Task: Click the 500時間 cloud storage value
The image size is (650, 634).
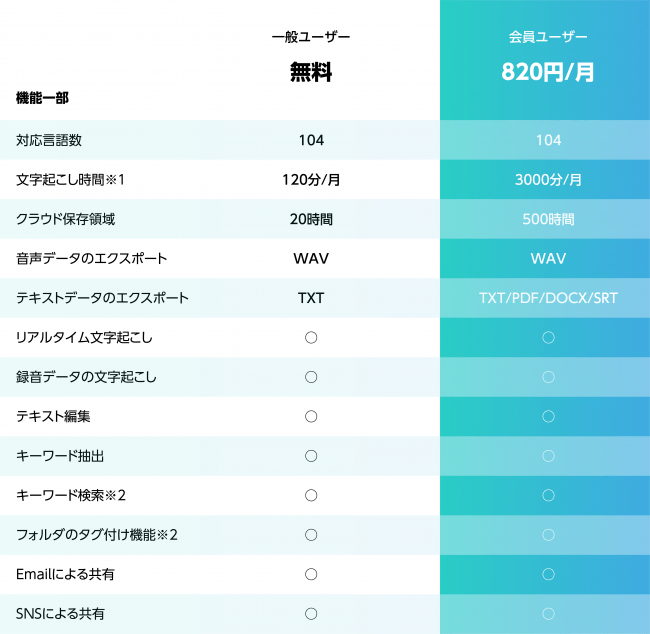Action: tap(548, 219)
